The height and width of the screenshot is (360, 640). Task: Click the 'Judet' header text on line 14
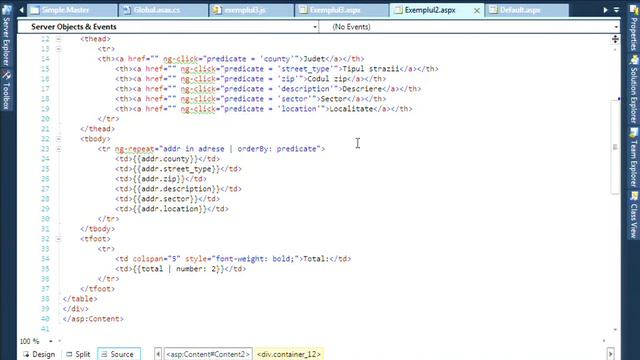coord(314,59)
